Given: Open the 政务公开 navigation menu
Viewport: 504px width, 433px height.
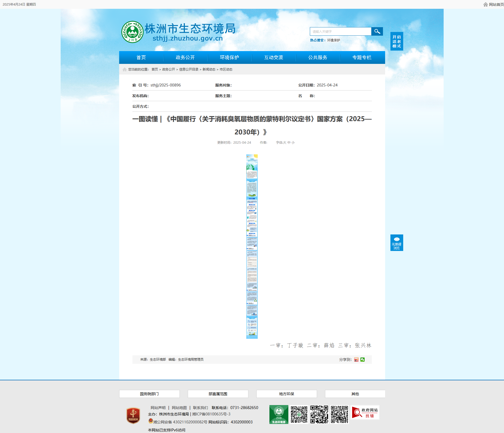Looking at the screenshot, I should [185, 57].
